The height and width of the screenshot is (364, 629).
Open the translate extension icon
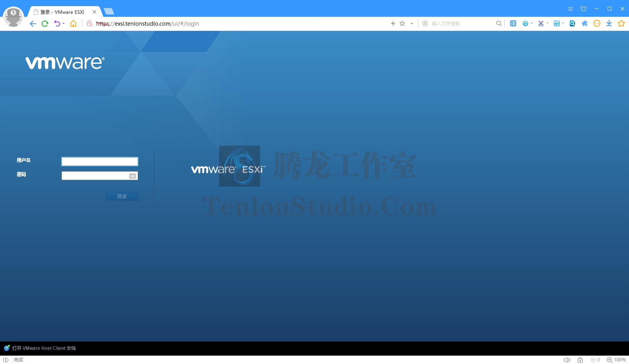[x=513, y=24]
